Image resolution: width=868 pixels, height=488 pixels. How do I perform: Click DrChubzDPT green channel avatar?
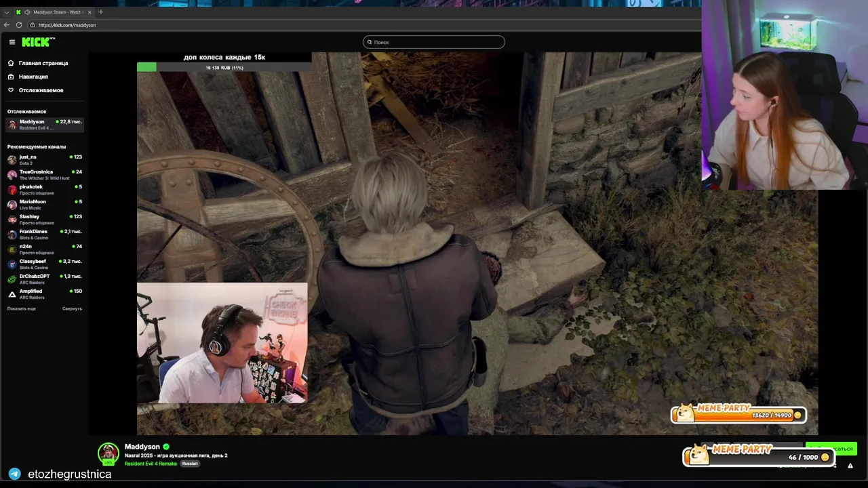tap(12, 279)
